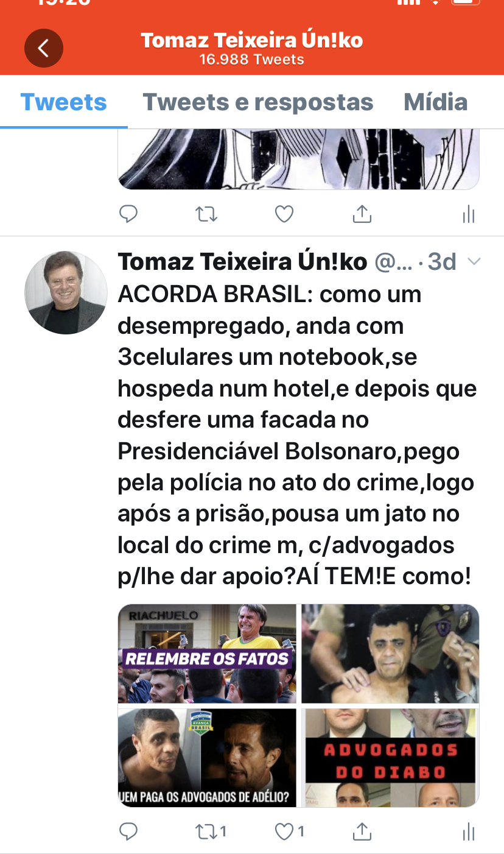The height and width of the screenshot is (854, 504).
Task: Share the manga image tweet
Action: point(362,214)
